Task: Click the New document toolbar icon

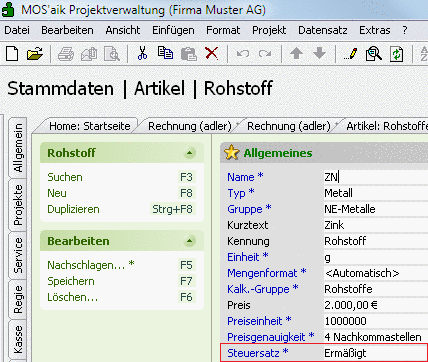Action: (x=12, y=54)
